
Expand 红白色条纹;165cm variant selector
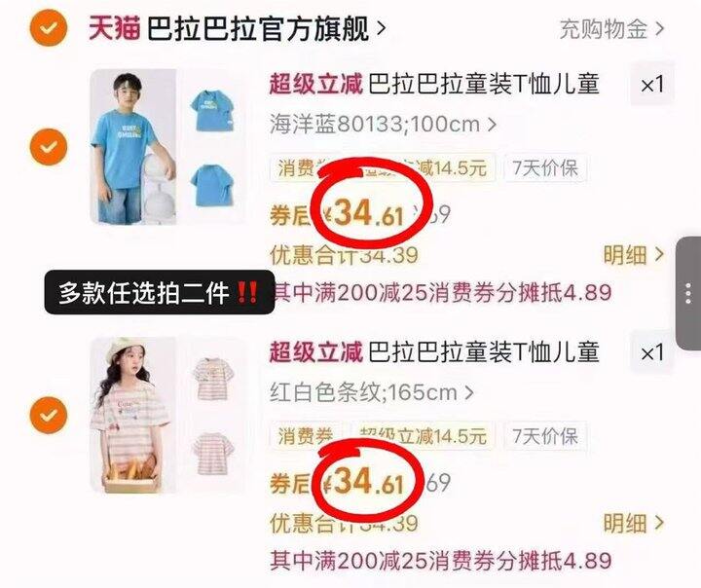point(371,392)
